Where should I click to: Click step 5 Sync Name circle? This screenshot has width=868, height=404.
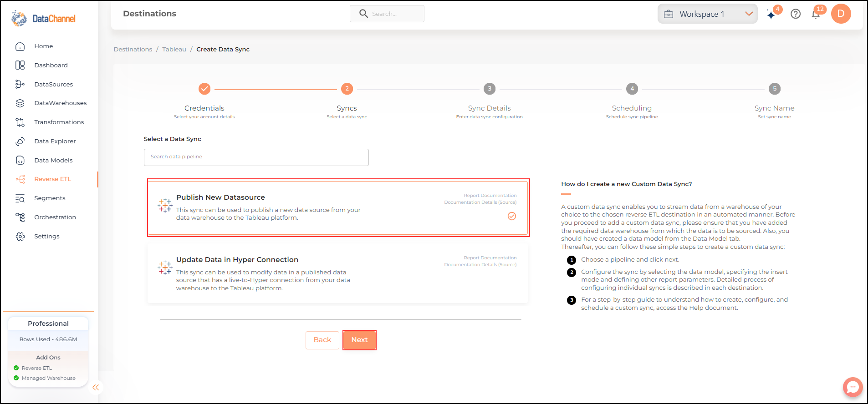775,89
